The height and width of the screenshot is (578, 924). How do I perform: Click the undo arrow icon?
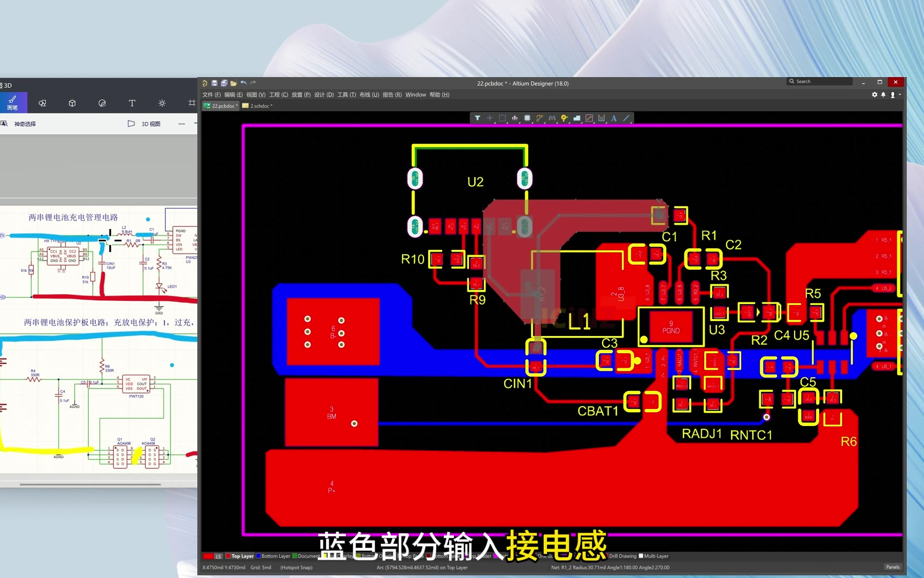(x=243, y=83)
